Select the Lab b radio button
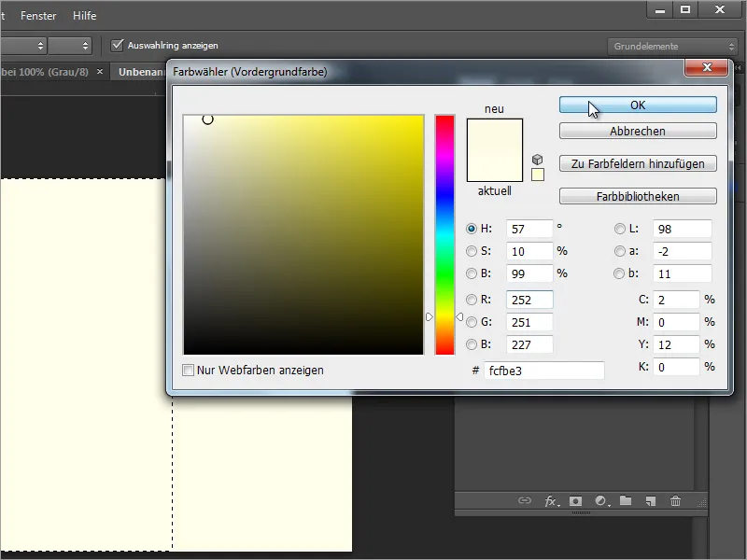 coord(619,273)
